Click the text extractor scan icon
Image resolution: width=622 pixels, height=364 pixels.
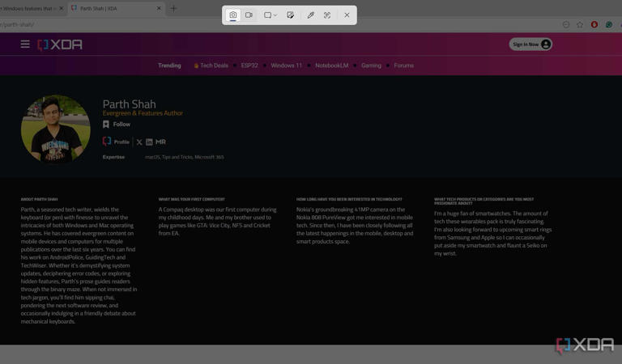pos(327,15)
